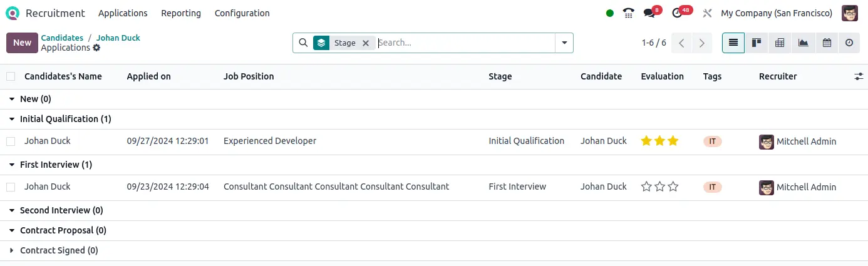Open the search options dropdown arrow
This screenshot has width=868, height=266.
tap(564, 43)
